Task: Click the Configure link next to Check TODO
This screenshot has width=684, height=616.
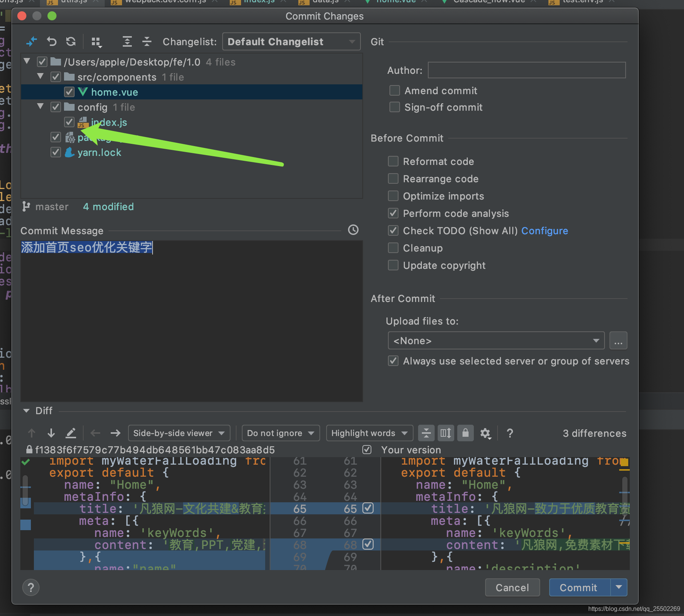Action: (x=545, y=230)
